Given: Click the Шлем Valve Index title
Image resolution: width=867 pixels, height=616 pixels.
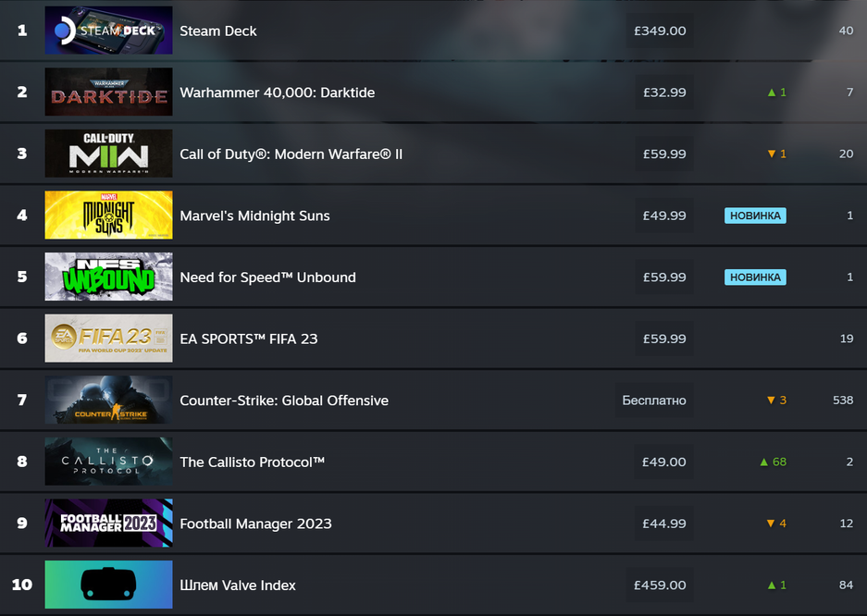Looking at the screenshot, I should (x=237, y=585).
